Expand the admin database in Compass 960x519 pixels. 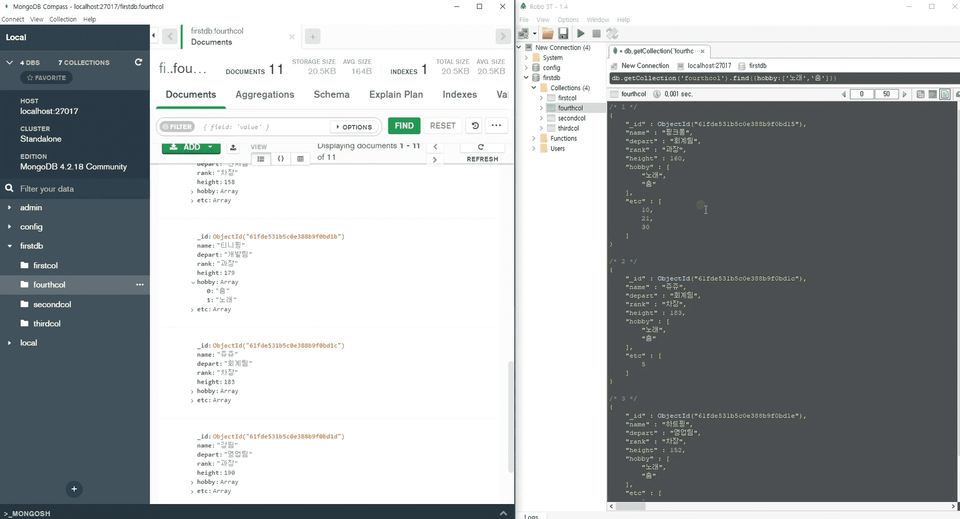(x=9, y=207)
